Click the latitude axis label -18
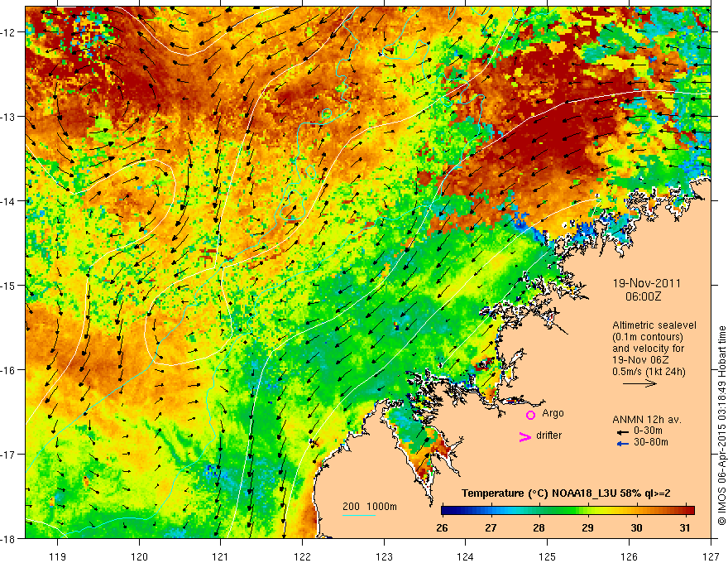The height and width of the screenshot is (563, 728). click(9, 538)
